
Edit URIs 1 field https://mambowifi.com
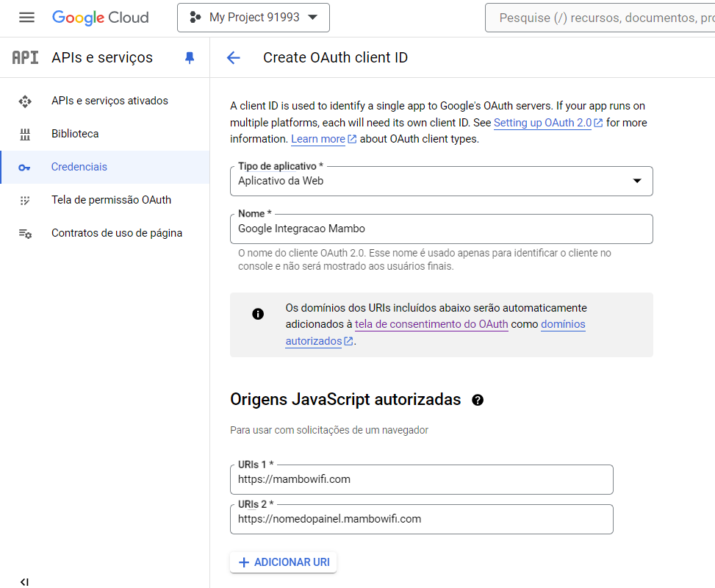point(421,479)
